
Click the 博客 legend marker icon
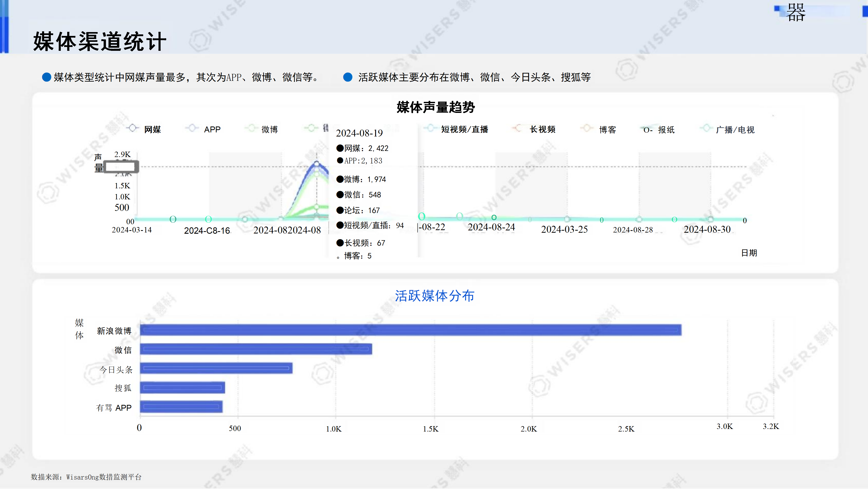point(587,128)
